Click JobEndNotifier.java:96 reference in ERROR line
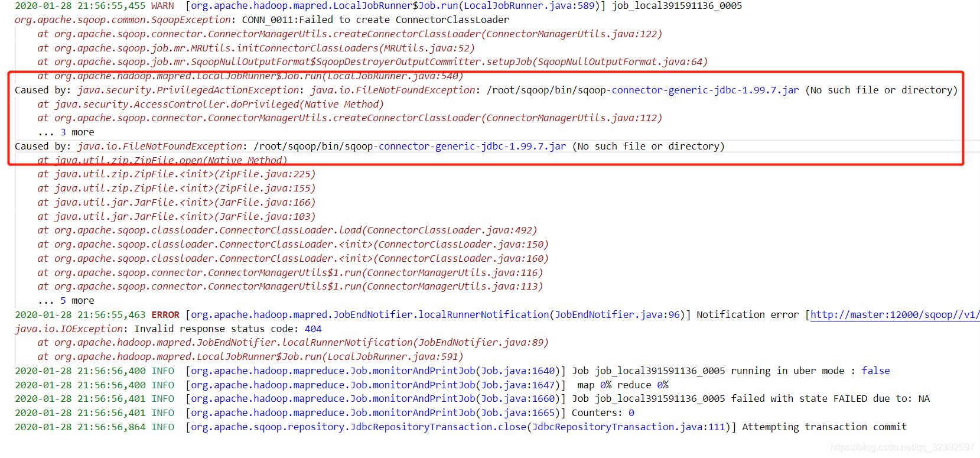This screenshot has height=458, width=980. click(617, 315)
